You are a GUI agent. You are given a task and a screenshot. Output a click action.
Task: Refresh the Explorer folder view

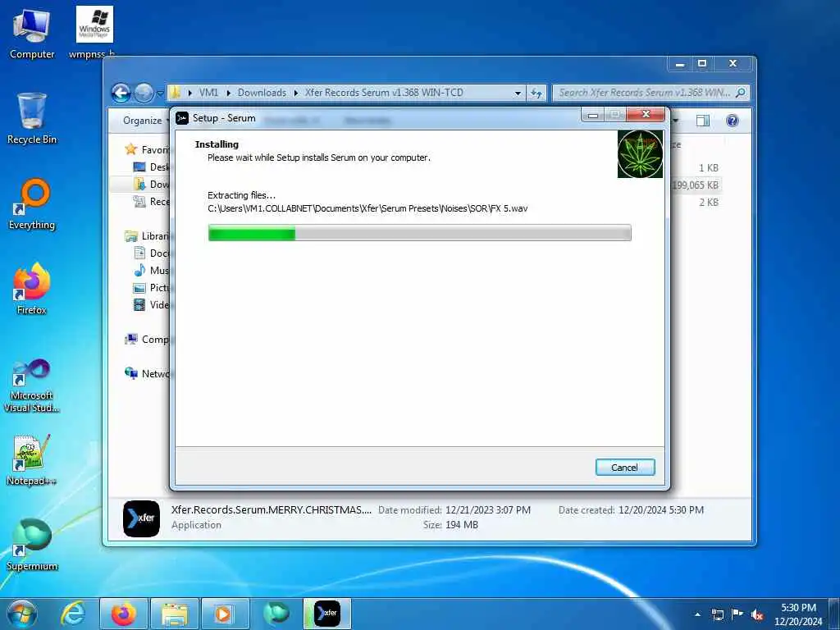536,94
